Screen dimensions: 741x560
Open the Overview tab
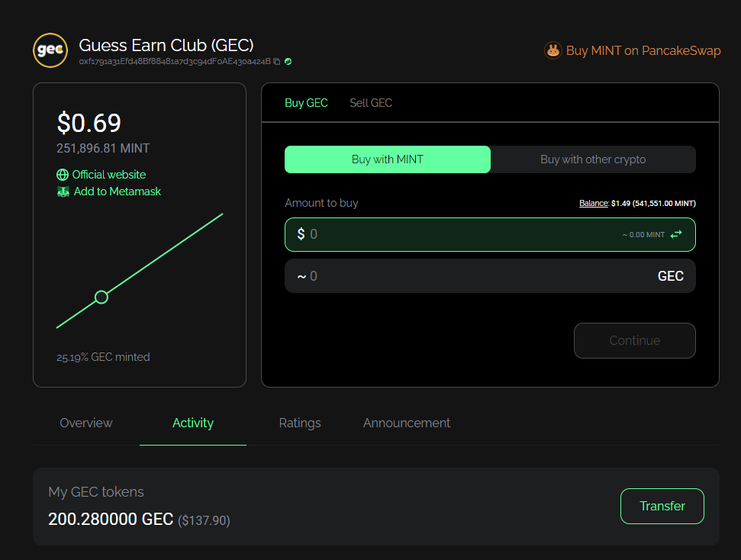tap(86, 423)
